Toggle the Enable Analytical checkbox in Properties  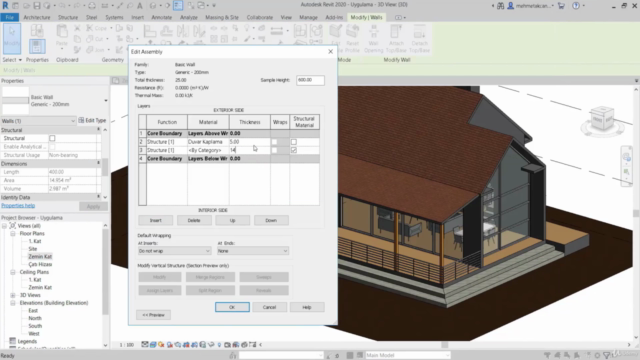[x=52, y=147]
